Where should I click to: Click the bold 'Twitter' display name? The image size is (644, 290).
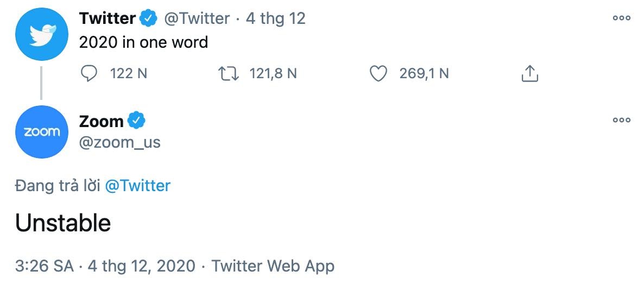pyautogui.click(x=107, y=18)
